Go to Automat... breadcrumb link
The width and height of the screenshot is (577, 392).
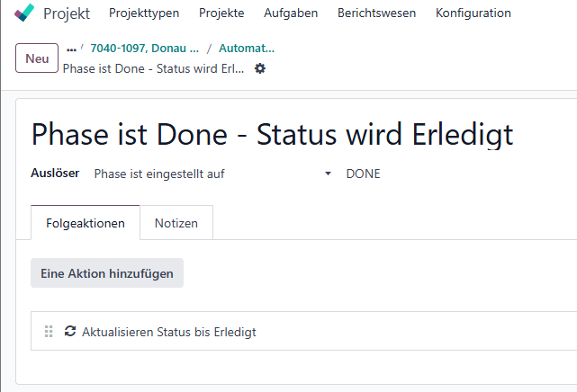(247, 49)
